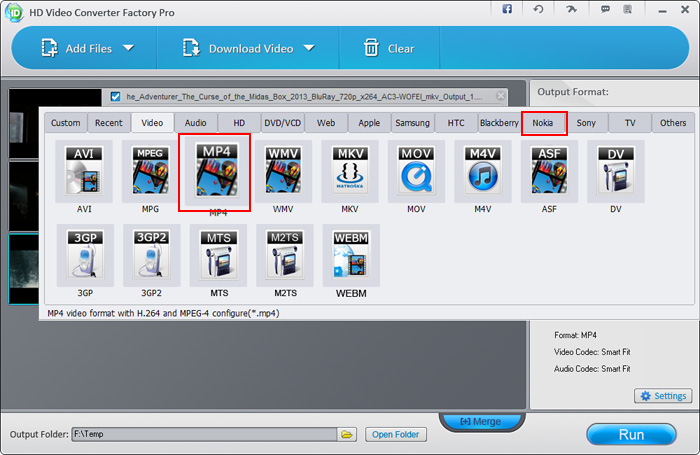
Task: Expand the Download Video dropdown arrow
Action: coord(309,48)
